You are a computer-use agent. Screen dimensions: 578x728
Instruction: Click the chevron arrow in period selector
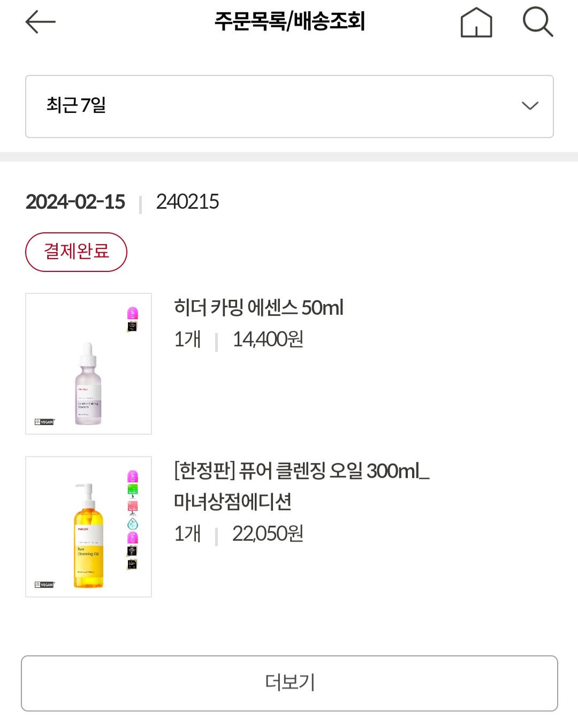[x=530, y=106]
